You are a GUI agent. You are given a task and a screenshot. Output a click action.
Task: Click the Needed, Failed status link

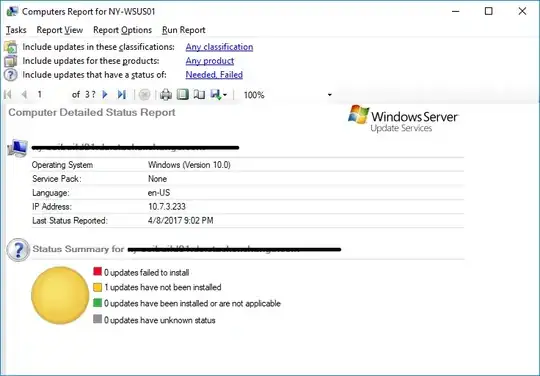[214, 75]
